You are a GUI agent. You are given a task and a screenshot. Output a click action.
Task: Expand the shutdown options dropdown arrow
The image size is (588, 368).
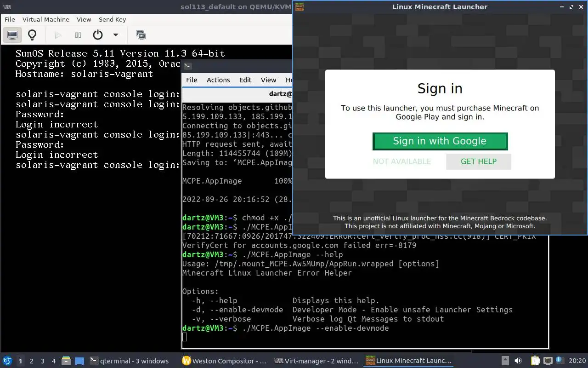116,35
